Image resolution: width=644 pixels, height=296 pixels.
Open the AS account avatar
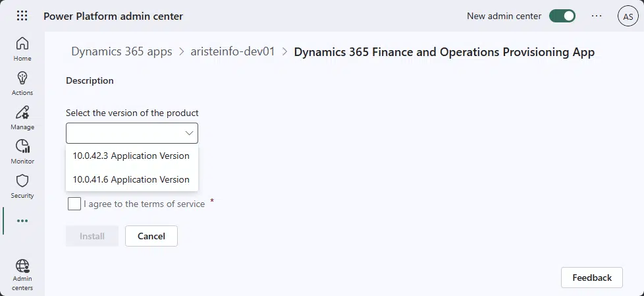(628, 16)
